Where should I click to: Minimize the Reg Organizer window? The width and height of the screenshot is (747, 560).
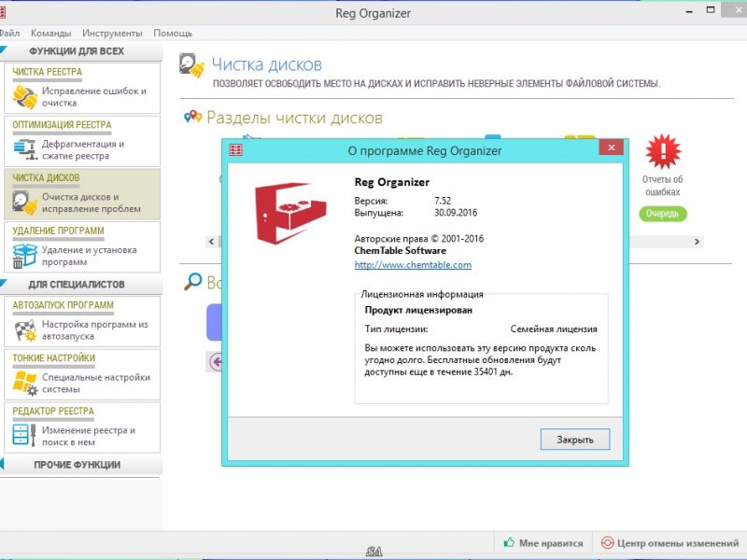pos(689,11)
